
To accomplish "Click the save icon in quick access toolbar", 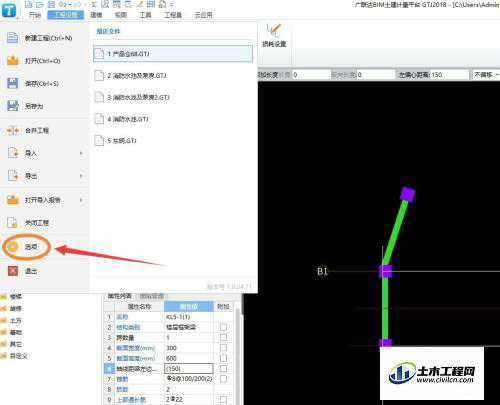I will click(x=51, y=4).
